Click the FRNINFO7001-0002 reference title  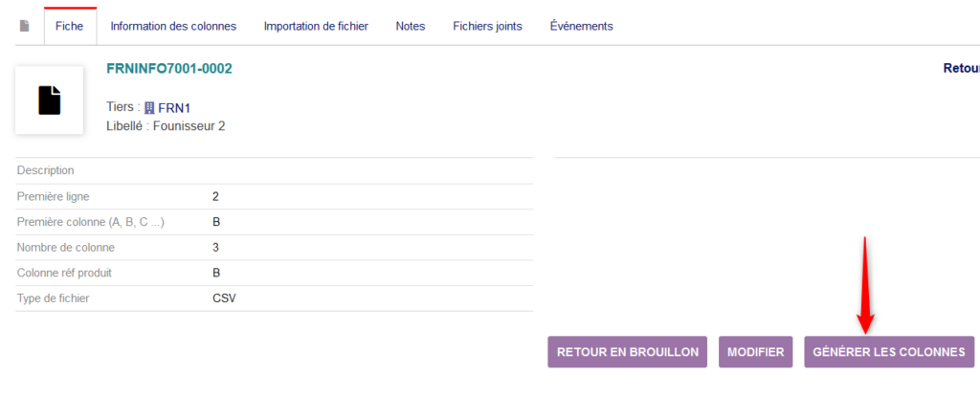[169, 69]
